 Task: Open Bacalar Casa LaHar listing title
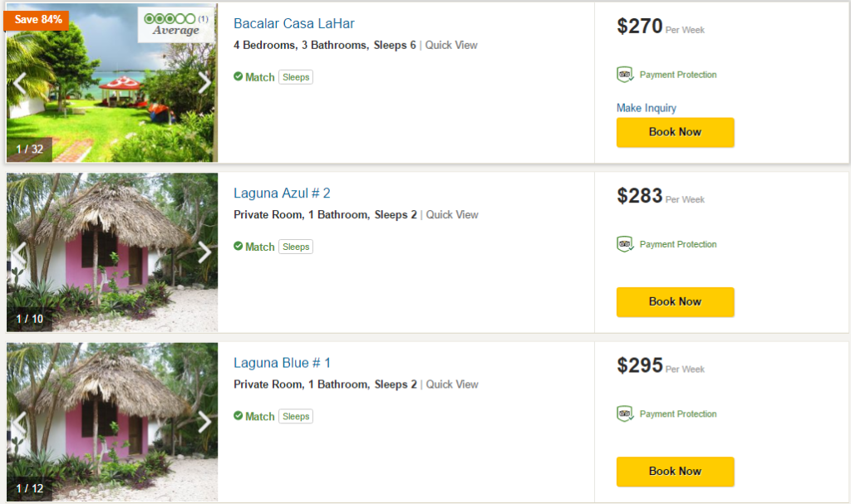pos(294,23)
